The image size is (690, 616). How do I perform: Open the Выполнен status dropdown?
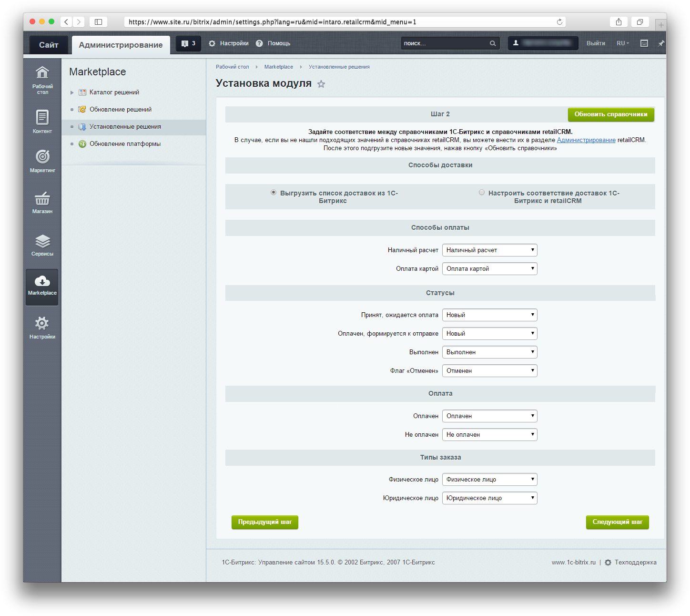click(x=489, y=352)
